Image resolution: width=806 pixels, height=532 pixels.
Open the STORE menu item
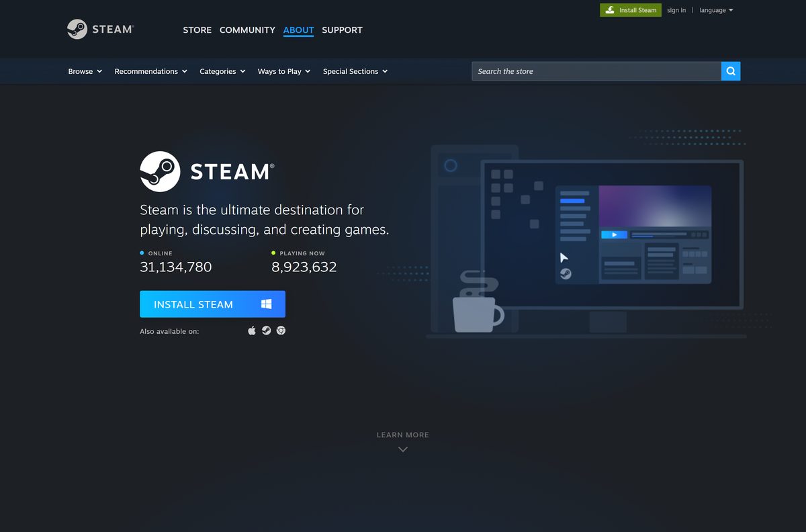(197, 30)
